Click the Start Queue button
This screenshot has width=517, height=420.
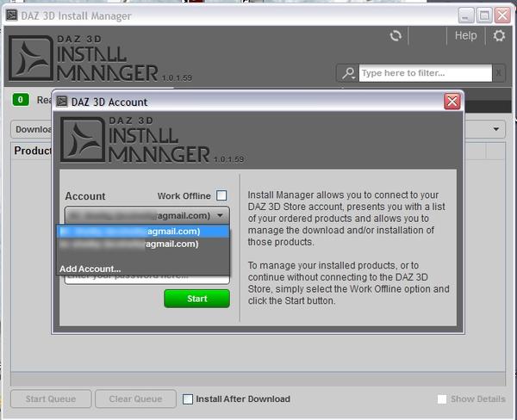pyautogui.click(x=51, y=399)
